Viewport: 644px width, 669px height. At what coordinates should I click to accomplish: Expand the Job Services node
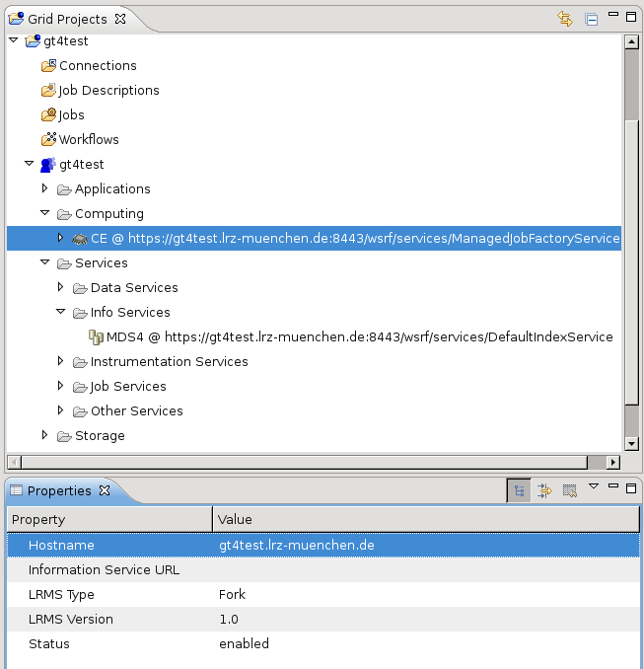click(x=60, y=386)
